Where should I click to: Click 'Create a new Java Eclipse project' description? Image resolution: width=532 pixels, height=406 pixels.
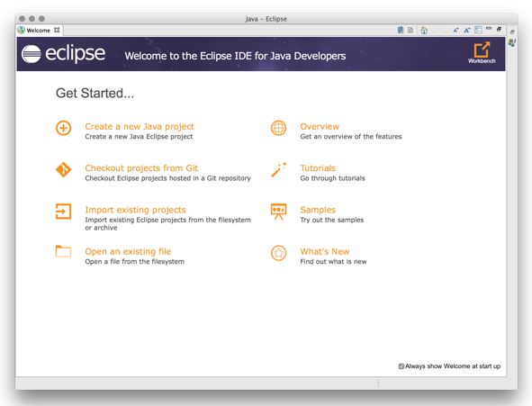point(139,137)
